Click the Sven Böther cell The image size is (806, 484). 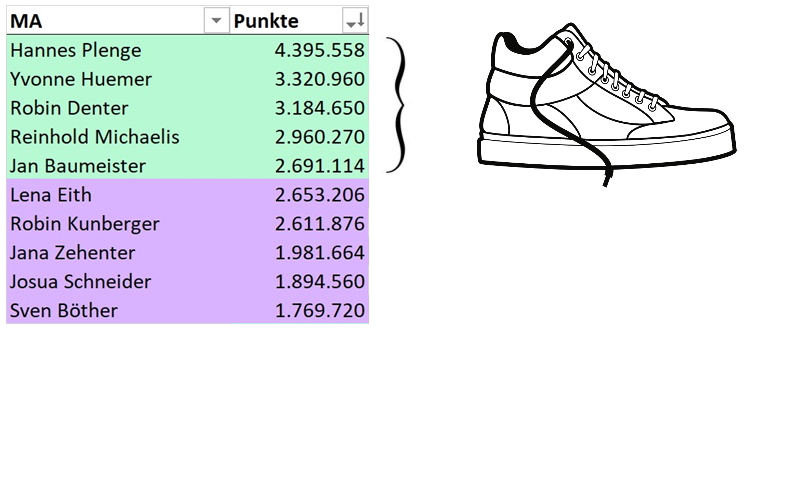118,310
